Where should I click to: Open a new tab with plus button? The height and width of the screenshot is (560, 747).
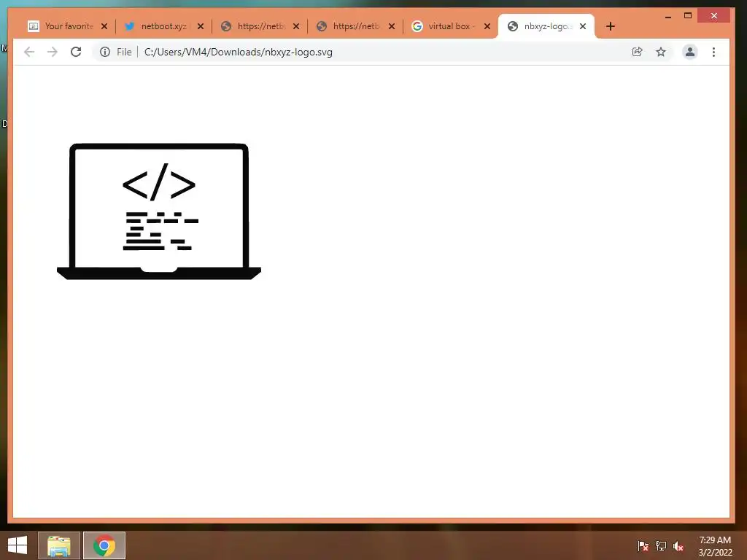click(611, 26)
